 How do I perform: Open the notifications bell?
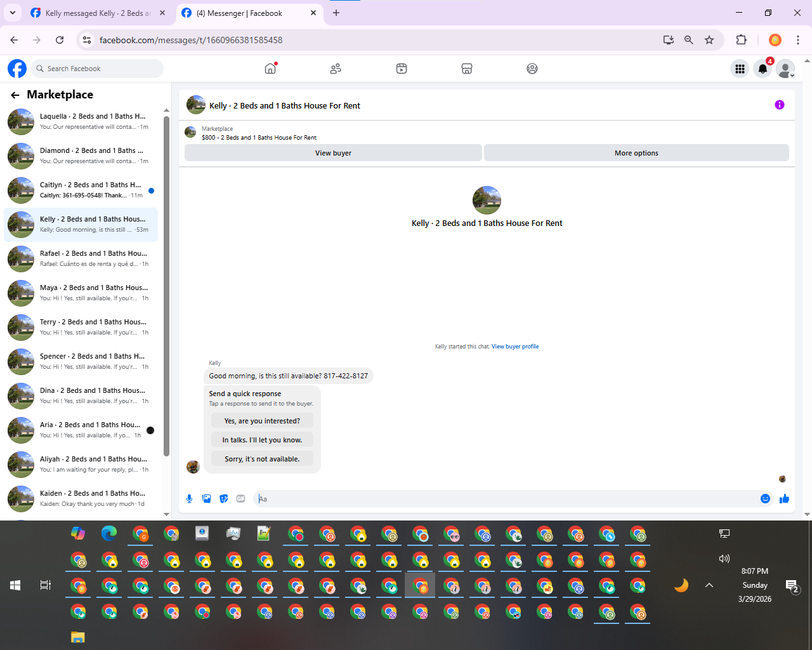click(x=763, y=69)
